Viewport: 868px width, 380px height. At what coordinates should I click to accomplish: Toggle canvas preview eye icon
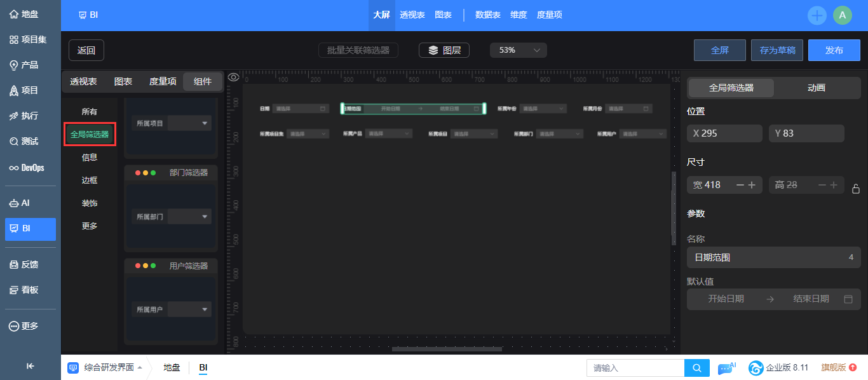(x=234, y=78)
